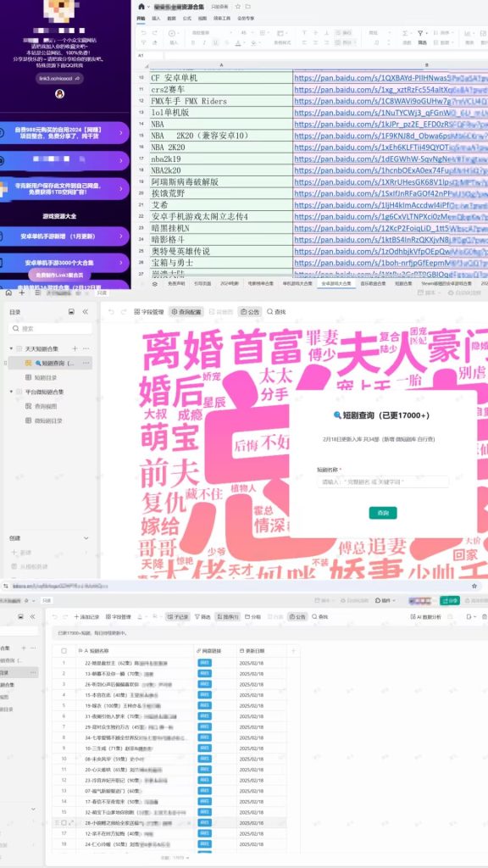
Task: Add a new column with plus header icon
Action: pos(294,651)
